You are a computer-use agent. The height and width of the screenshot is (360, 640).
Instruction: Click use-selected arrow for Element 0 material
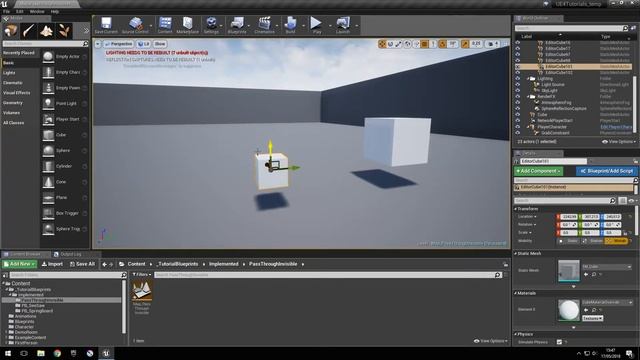[x=586, y=310]
